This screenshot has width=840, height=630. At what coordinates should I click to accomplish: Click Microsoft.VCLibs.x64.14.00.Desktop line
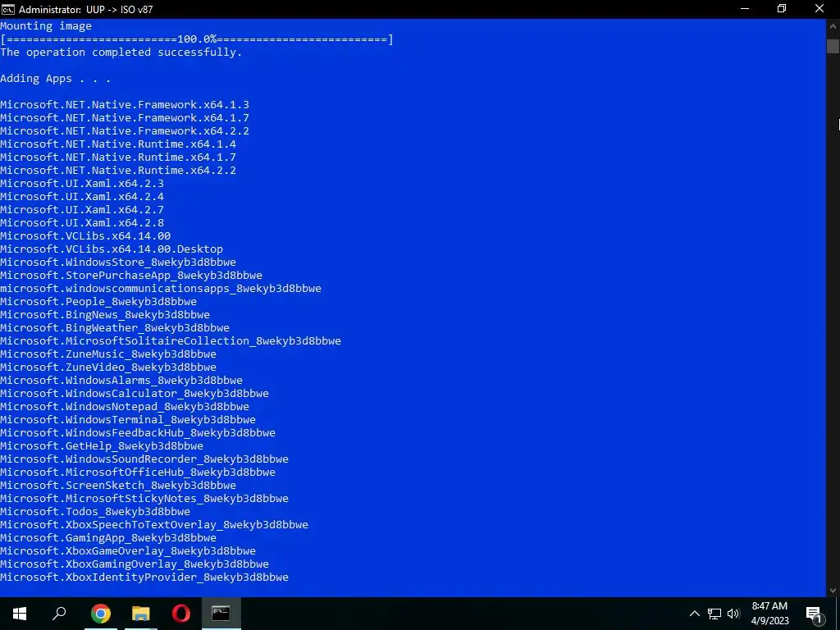(x=112, y=249)
